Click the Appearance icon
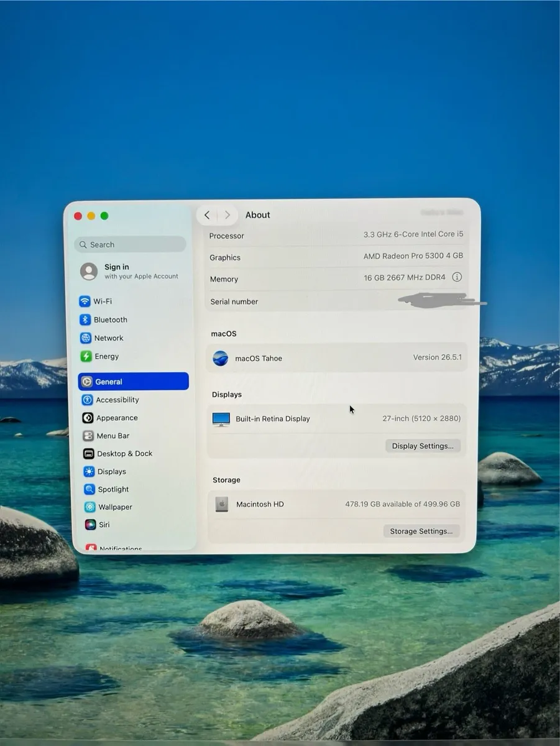The height and width of the screenshot is (746, 560). pyautogui.click(x=88, y=418)
